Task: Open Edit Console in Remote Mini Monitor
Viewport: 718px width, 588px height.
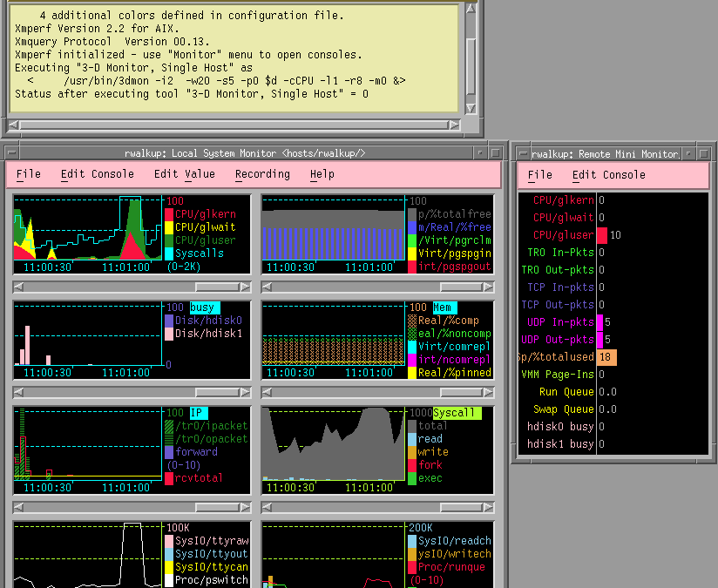Action: pos(608,174)
